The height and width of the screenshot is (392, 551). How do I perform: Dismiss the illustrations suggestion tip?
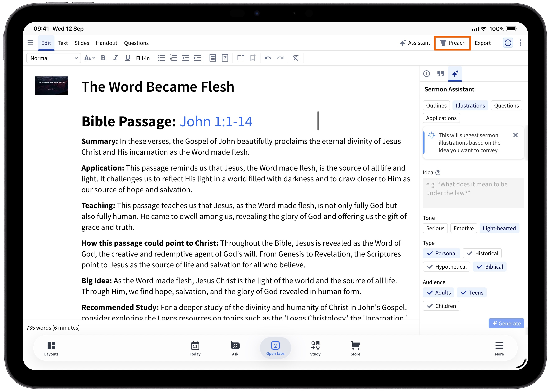click(x=515, y=135)
